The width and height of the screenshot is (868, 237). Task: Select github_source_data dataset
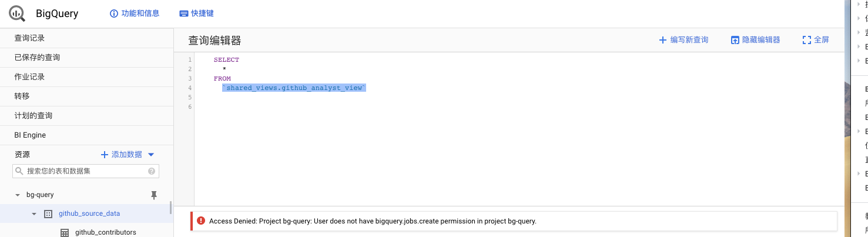(89, 213)
